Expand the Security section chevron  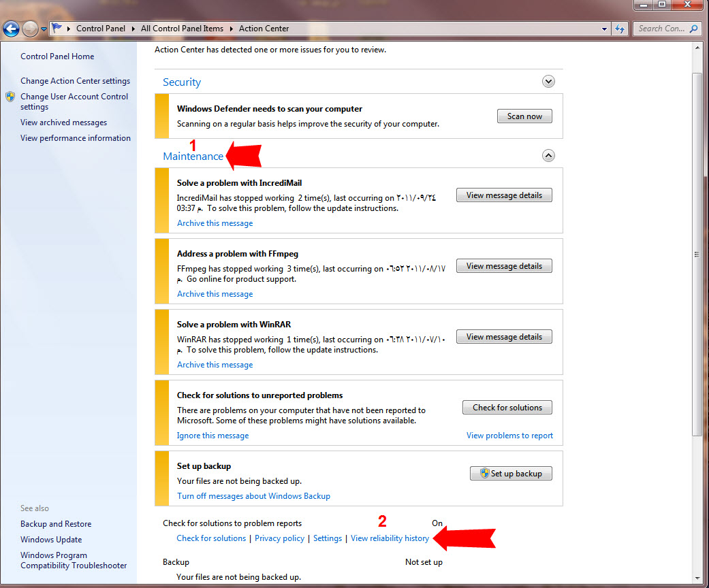(548, 82)
